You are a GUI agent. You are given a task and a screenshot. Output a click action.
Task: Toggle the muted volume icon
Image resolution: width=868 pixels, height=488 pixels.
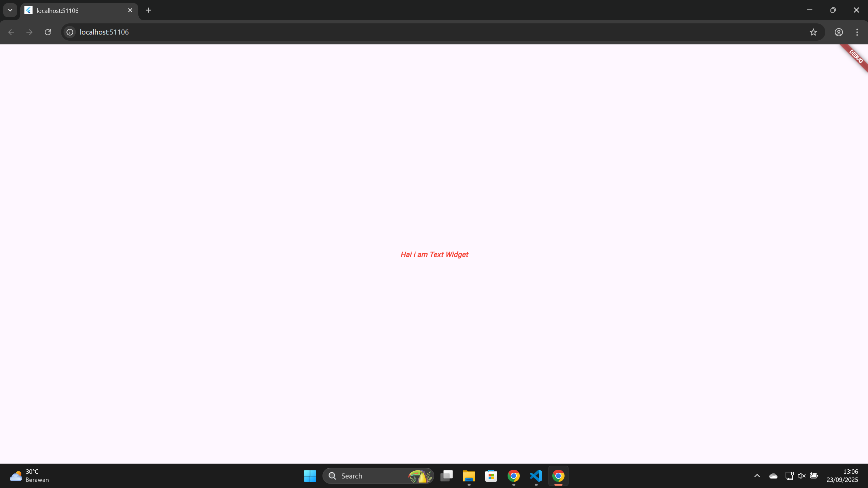pyautogui.click(x=802, y=476)
